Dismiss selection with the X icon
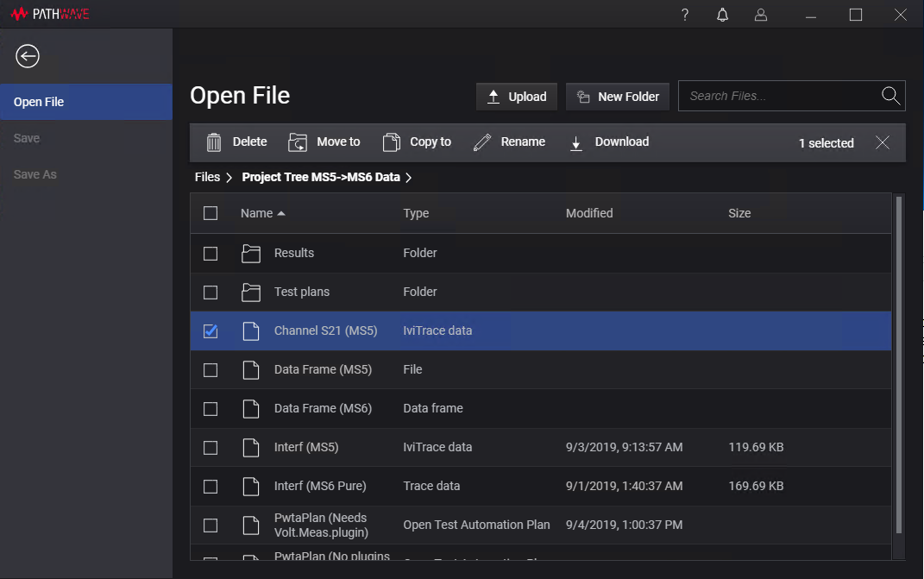 point(882,143)
